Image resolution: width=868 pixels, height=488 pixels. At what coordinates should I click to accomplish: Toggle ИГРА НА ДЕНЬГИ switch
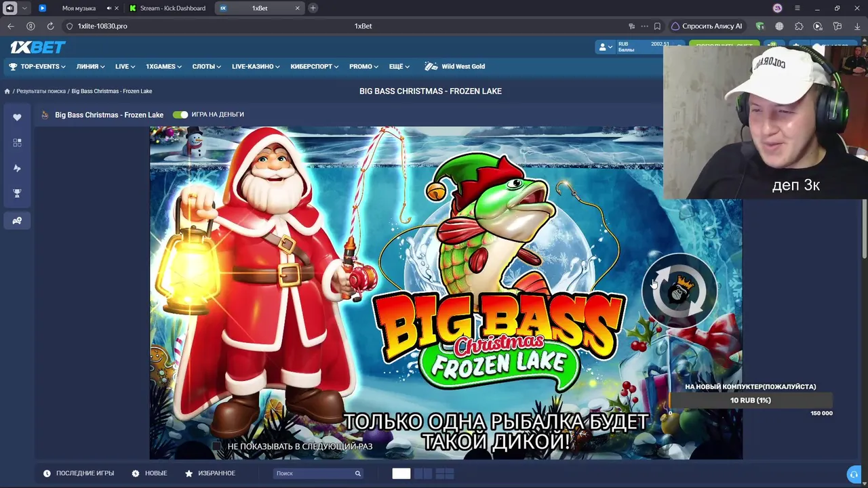[x=180, y=115]
